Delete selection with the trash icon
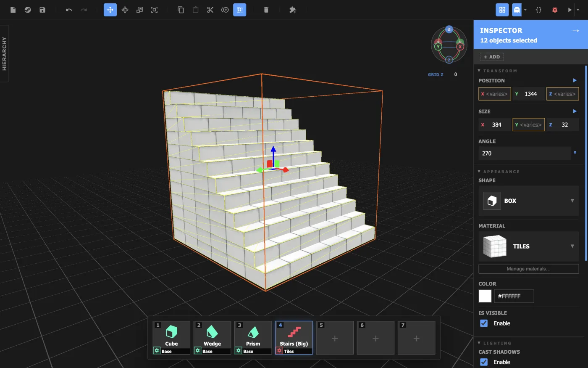 (x=266, y=10)
